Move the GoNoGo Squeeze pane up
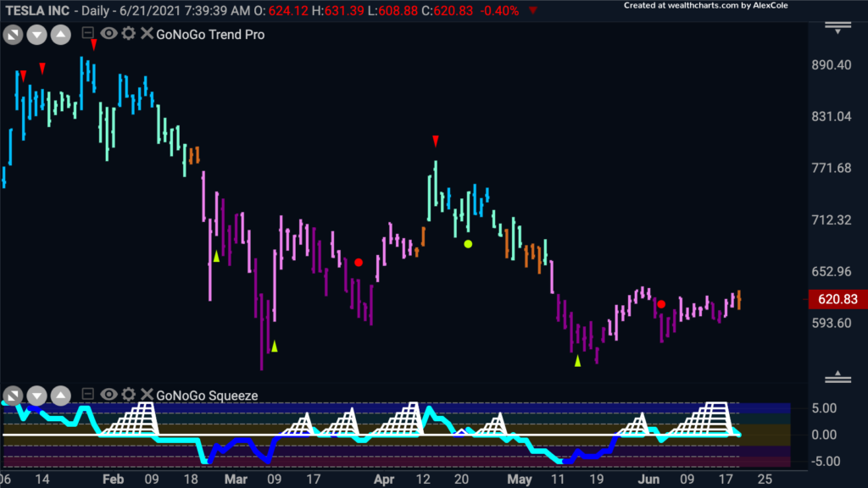 tap(61, 396)
